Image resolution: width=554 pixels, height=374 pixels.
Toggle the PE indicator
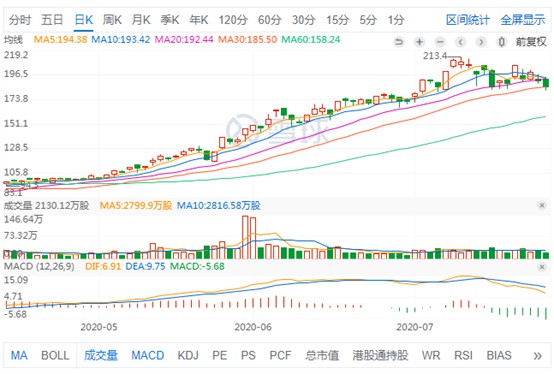point(219,355)
